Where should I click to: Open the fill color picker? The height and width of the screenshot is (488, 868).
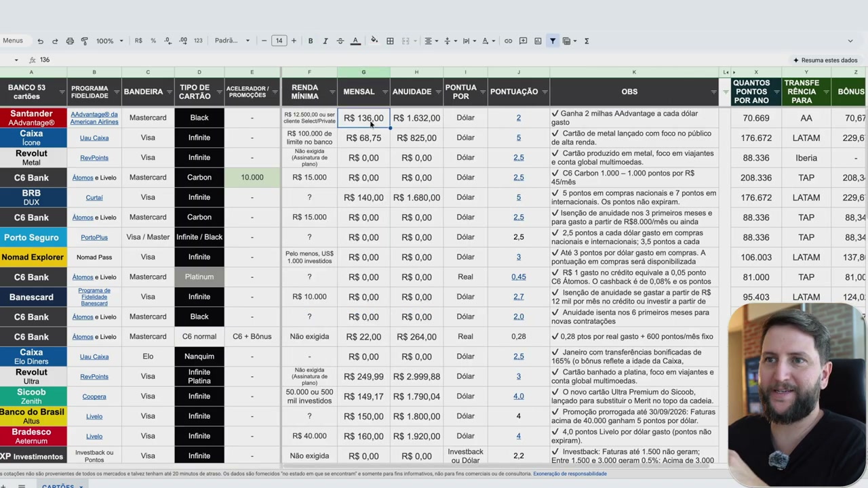[374, 41]
